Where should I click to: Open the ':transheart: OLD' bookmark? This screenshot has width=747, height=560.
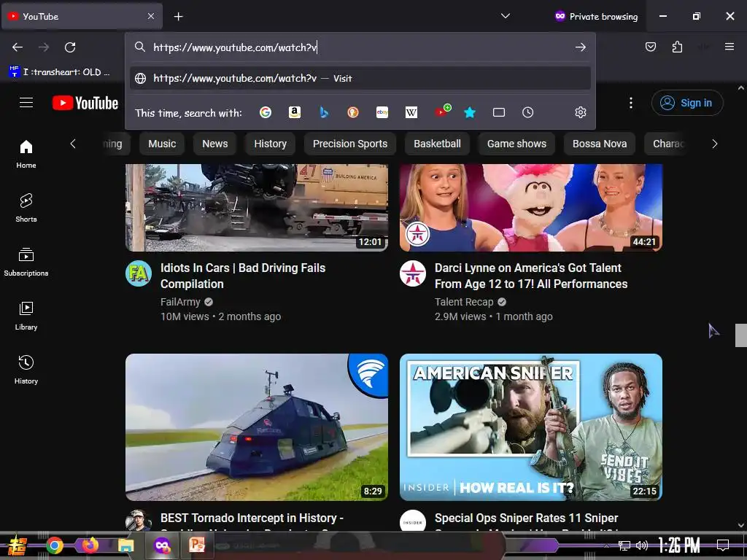[60, 72]
